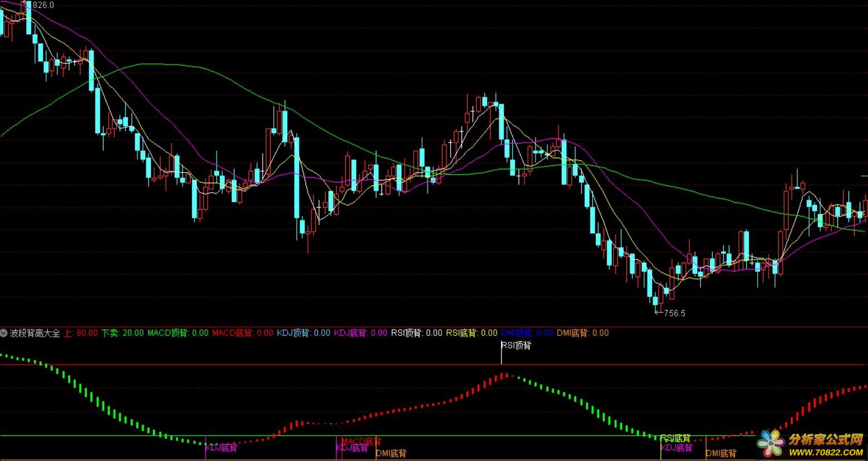Select the KDJ底背: 0.00 header value

click(x=360, y=333)
